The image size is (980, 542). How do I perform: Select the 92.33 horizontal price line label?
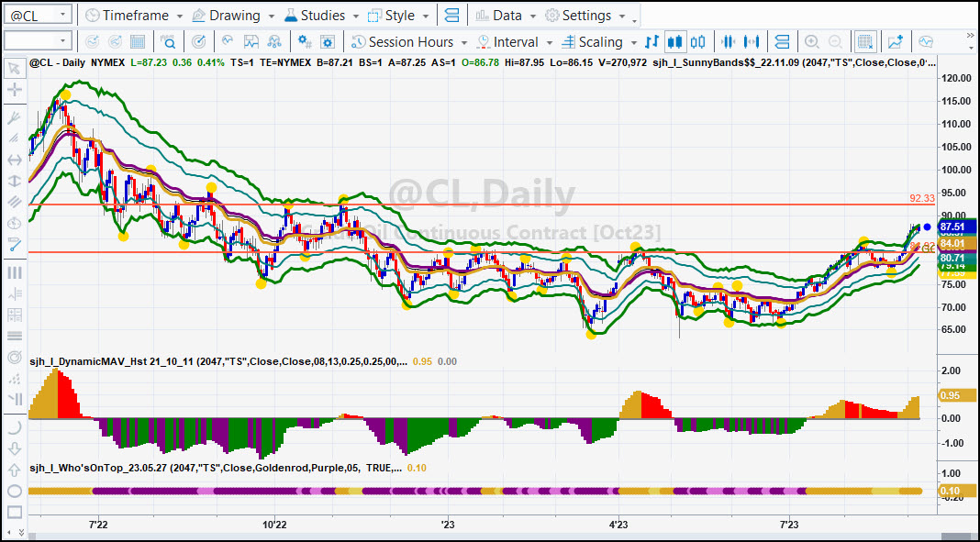(x=922, y=199)
